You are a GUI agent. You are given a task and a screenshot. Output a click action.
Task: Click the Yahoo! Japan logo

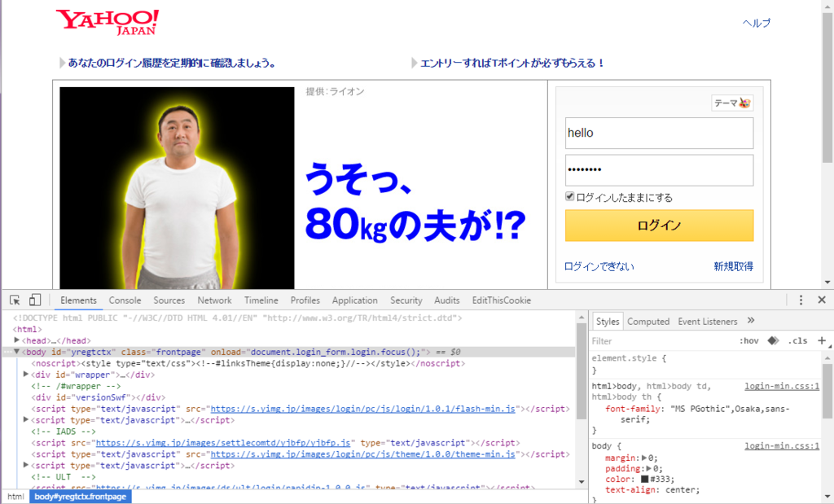108,22
